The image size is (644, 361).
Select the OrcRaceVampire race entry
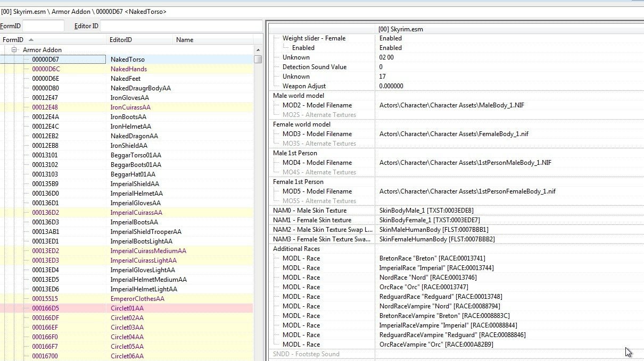click(457, 345)
